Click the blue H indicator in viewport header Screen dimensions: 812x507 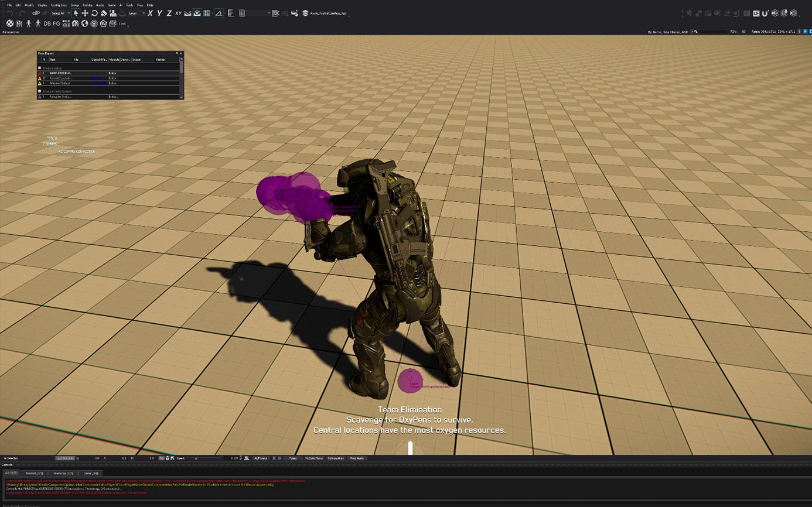(805, 31)
